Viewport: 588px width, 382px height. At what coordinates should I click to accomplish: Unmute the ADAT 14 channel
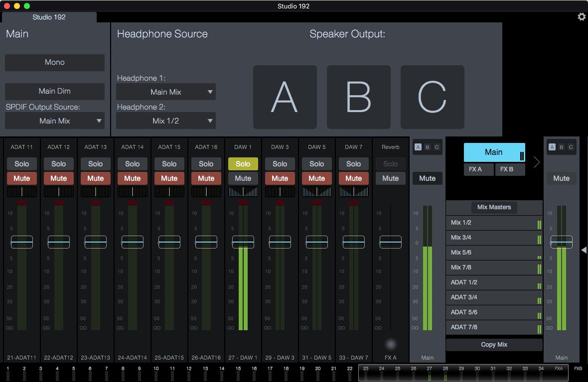pyautogui.click(x=133, y=178)
